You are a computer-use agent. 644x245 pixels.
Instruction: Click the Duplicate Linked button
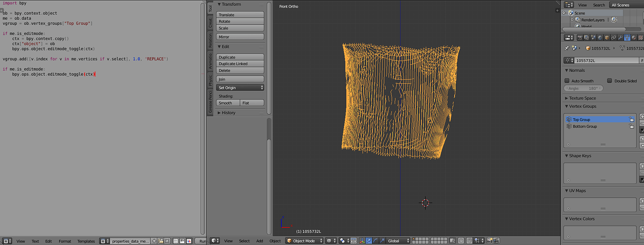coord(240,64)
